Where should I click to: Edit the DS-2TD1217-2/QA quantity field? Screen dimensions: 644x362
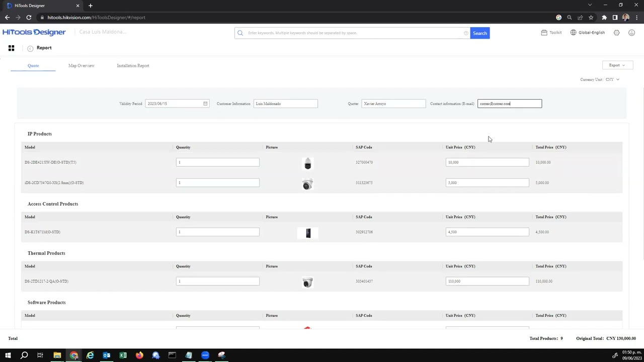pyautogui.click(x=218, y=281)
